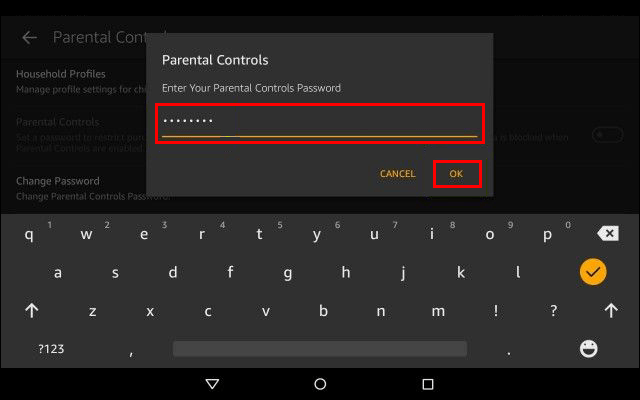Tap the left shift arrow key
Image resolution: width=640 pixels, height=400 pixels.
click(x=32, y=311)
